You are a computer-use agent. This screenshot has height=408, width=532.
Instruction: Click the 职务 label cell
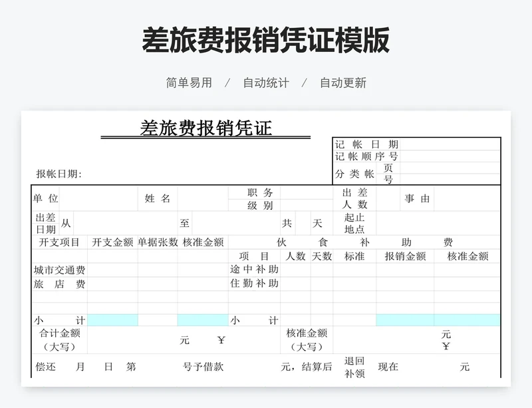[x=255, y=192]
